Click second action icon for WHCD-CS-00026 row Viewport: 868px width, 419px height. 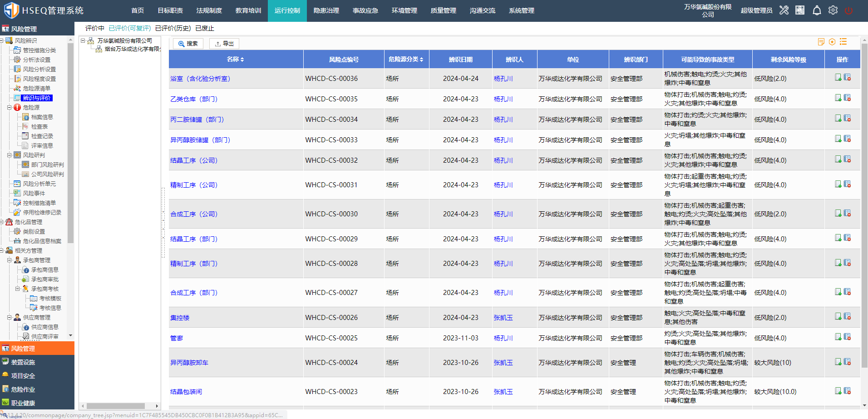(847, 316)
